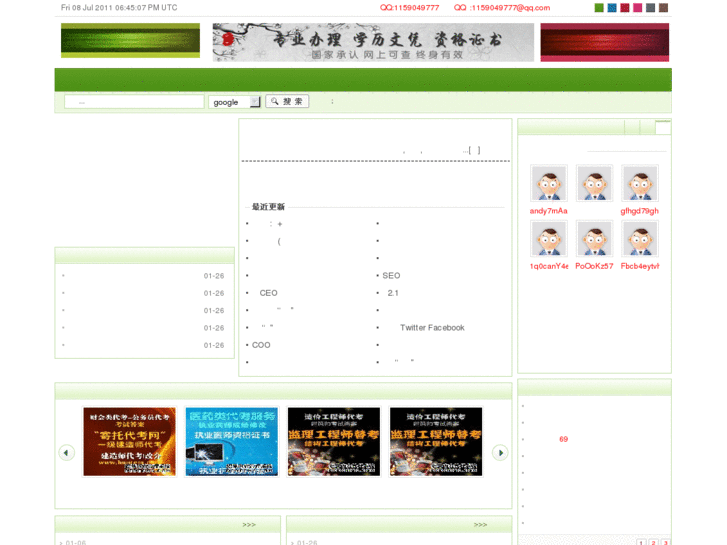Click the PoOoKz57 username link
The height and width of the screenshot is (545, 727).
tap(594, 266)
